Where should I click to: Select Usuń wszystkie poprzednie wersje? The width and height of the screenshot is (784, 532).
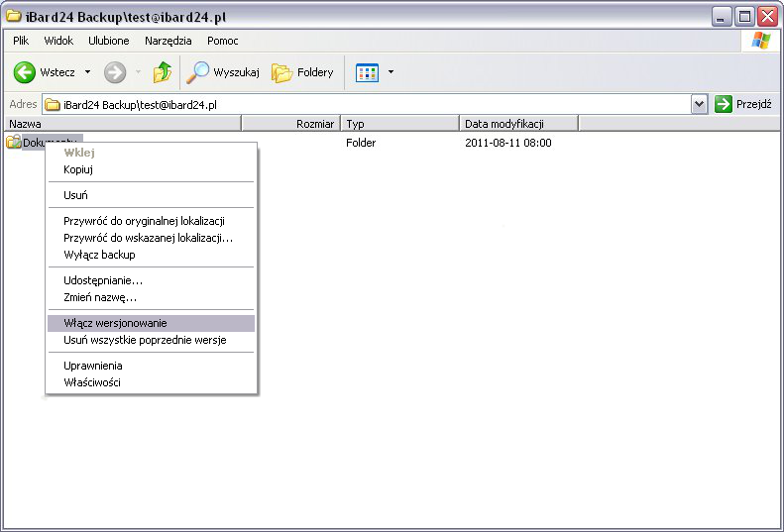click(151, 340)
